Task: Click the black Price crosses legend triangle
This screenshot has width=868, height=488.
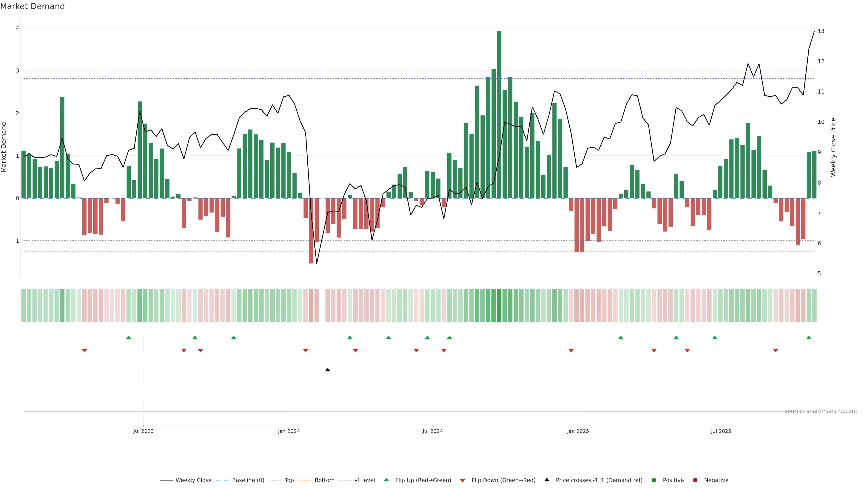Action: tap(547, 480)
